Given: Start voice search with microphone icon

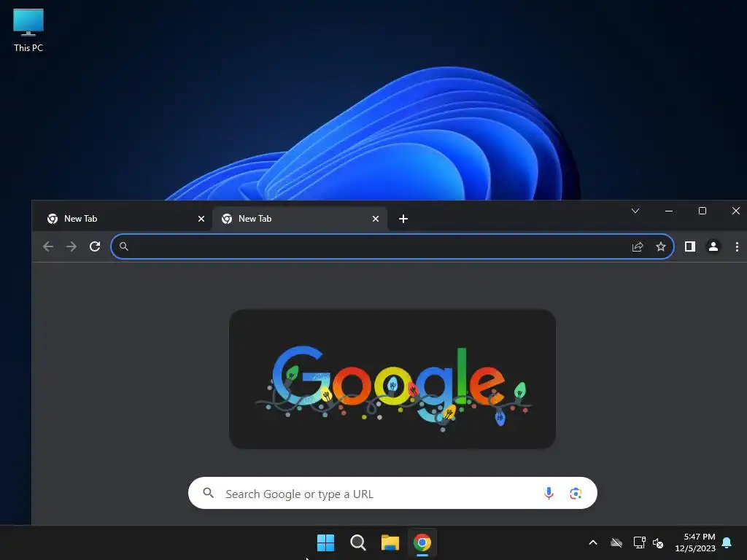Looking at the screenshot, I should [x=549, y=494].
